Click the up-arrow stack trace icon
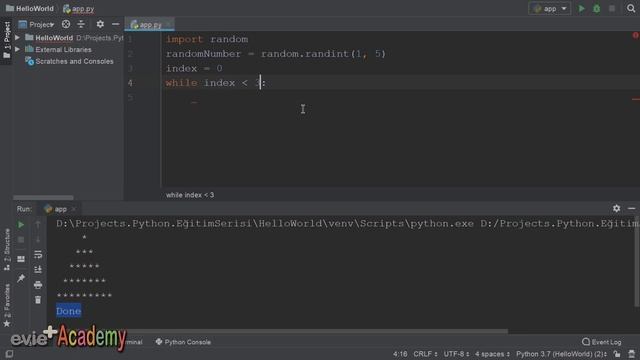Screen dimensions: 640x360 tap(38, 224)
